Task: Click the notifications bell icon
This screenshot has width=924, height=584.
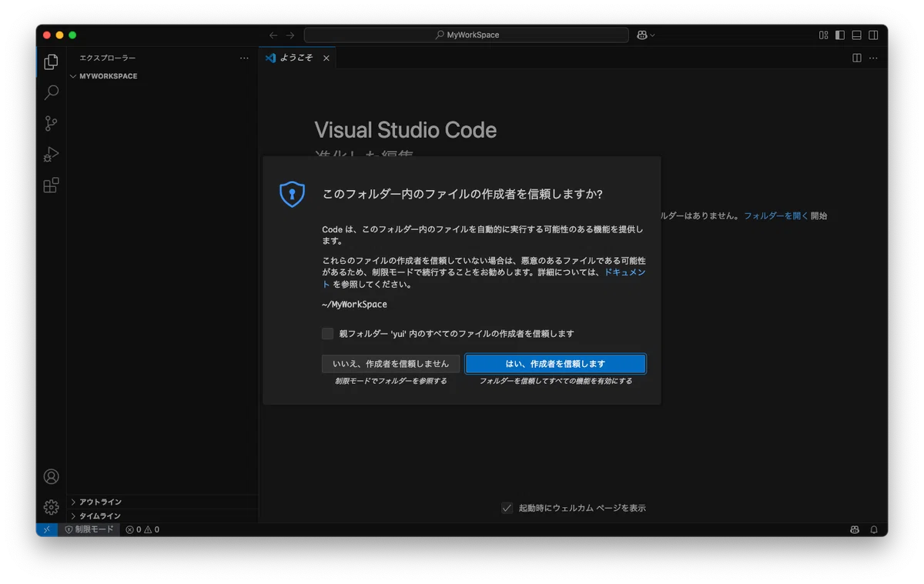Action: point(874,529)
